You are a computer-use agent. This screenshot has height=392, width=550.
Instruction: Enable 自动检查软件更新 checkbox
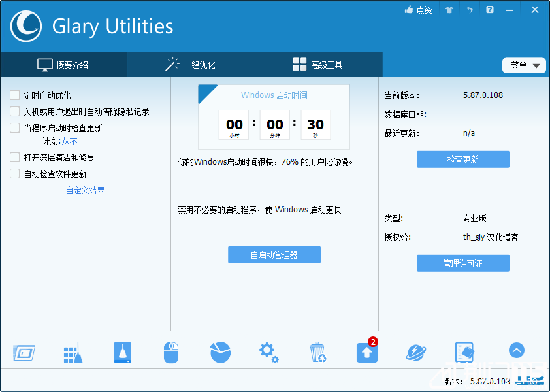15,174
